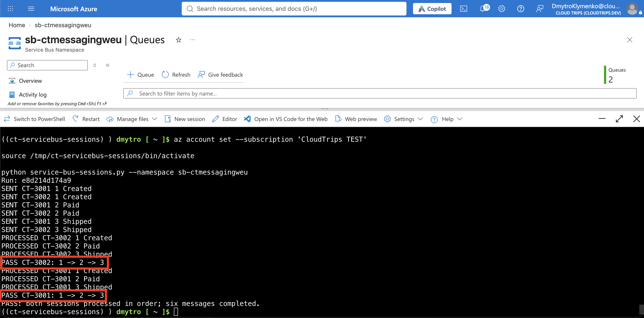
Task: Click Switch to PowerShell
Action: point(35,119)
